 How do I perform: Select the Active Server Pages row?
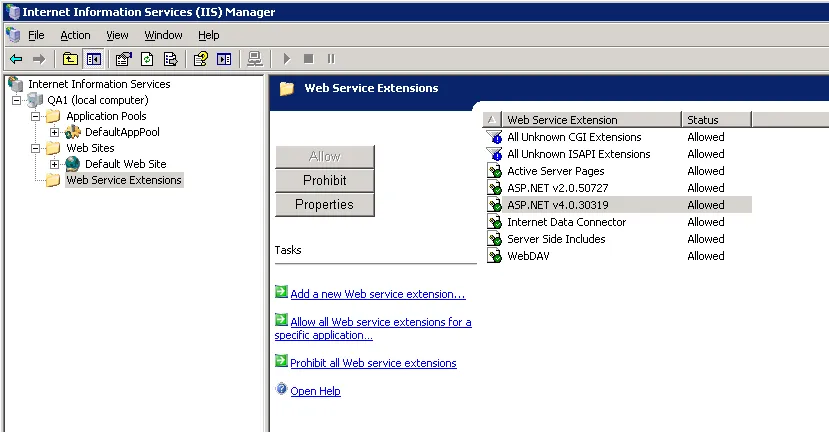[x=619, y=171]
